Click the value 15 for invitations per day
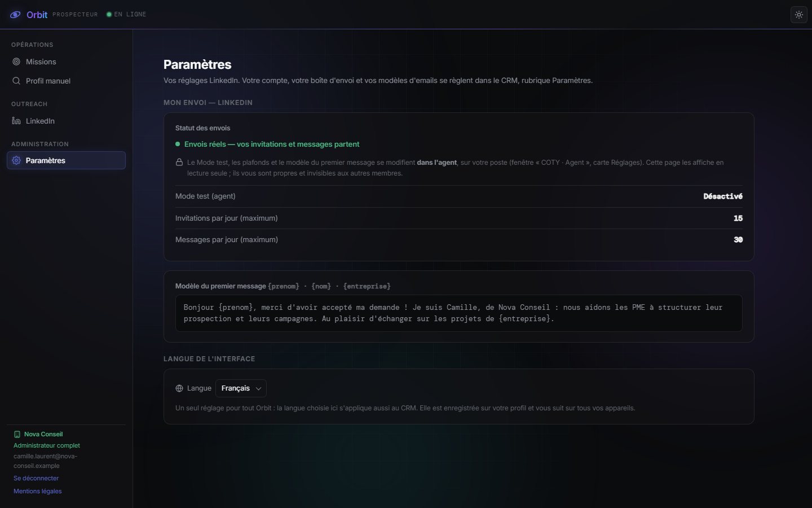Screen dimensions: 812x508 (738, 218)
